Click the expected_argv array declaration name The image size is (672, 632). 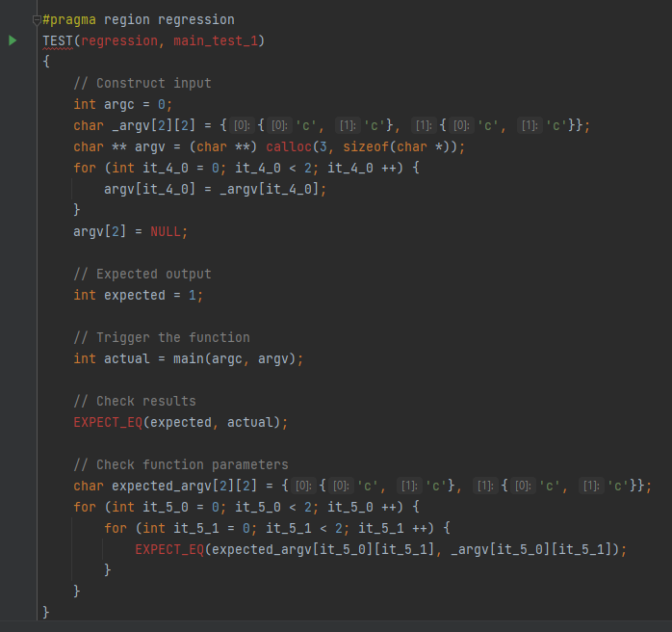[158, 486]
